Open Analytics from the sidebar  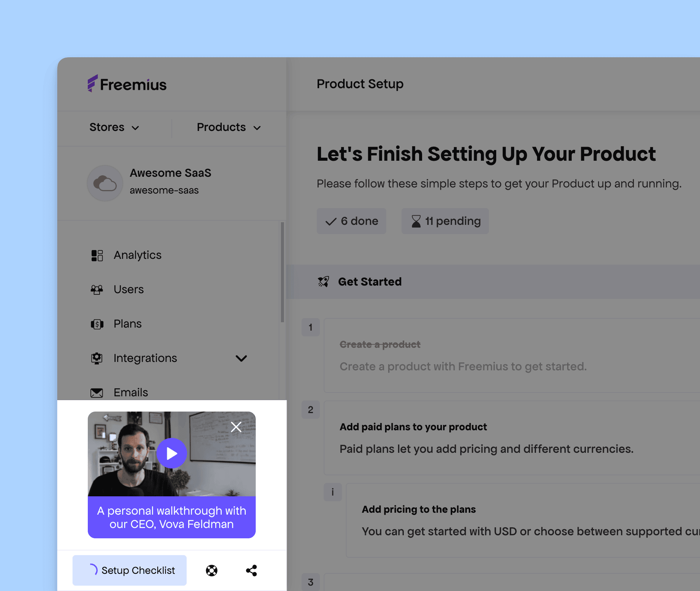coord(137,255)
